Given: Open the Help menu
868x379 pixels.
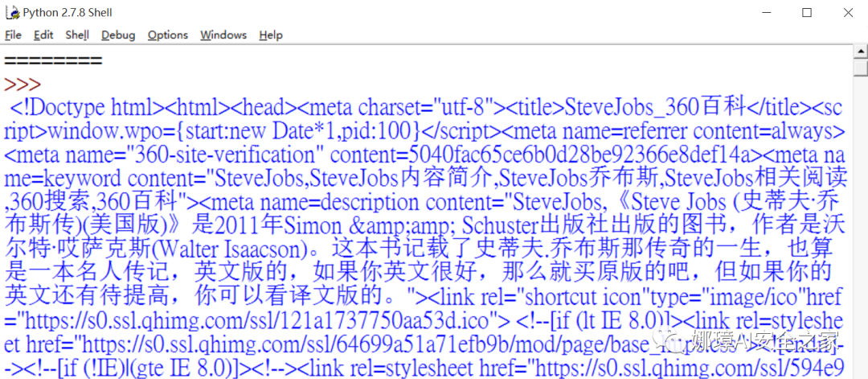Looking at the screenshot, I should coord(271,35).
